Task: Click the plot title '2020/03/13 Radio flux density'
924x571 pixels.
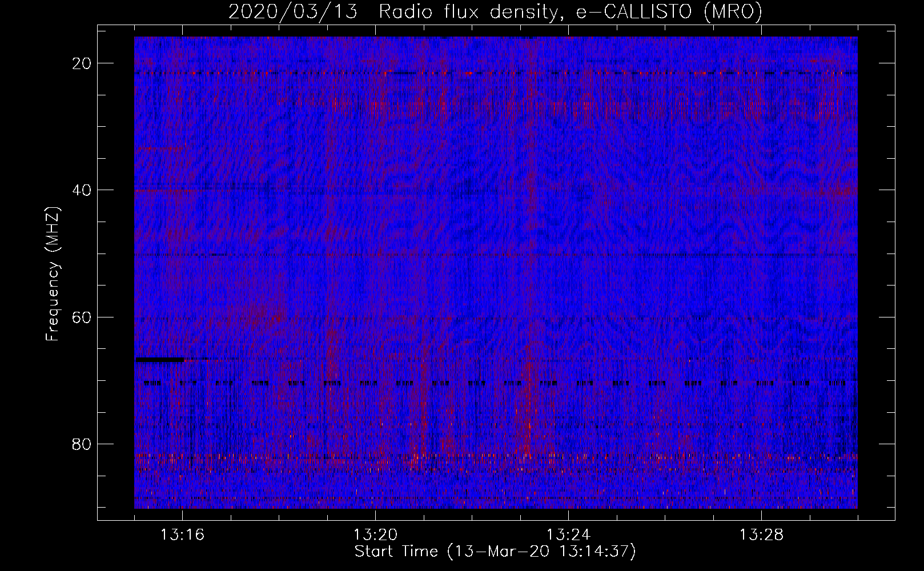Action: coord(495,11)
